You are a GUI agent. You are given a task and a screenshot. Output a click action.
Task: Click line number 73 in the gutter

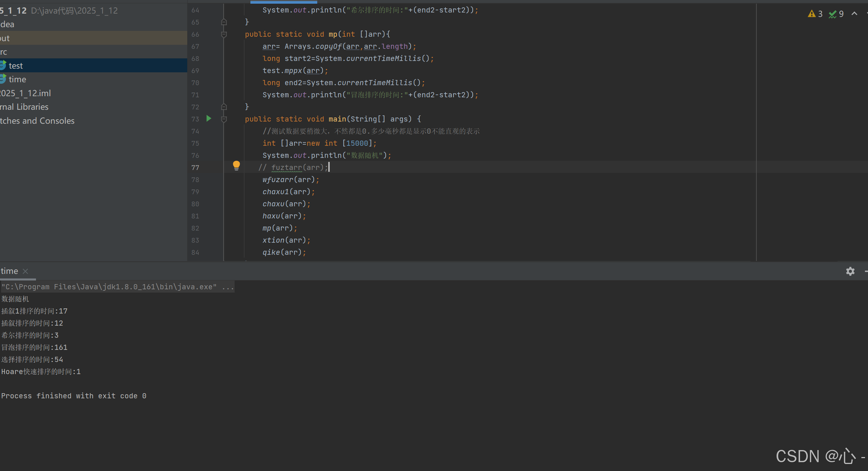(x=195, y=119)
